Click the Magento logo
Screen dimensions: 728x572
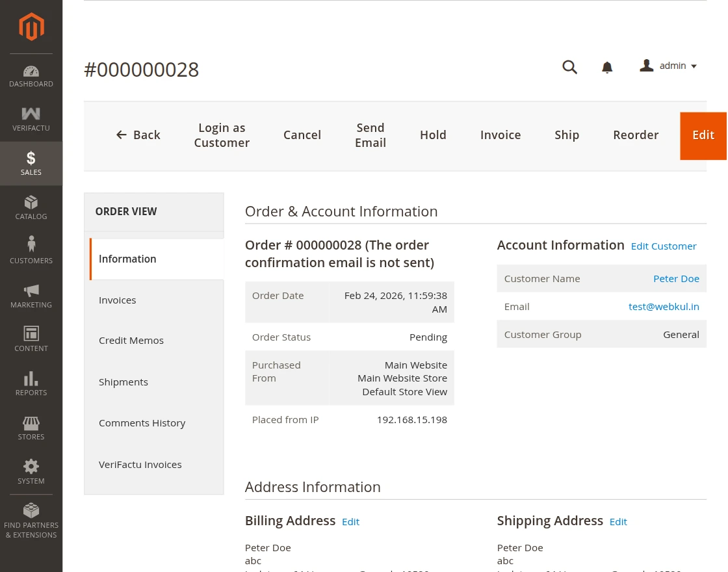tap(31, 27)
